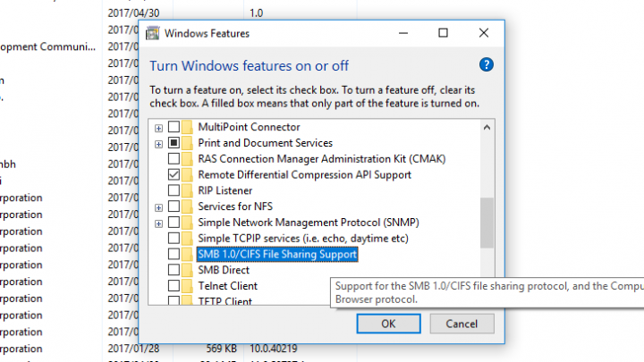Viewport: 644px width, 362px height.
Task: Click the RAS Connection Manager folder icon
Action: tap(187, 159)
